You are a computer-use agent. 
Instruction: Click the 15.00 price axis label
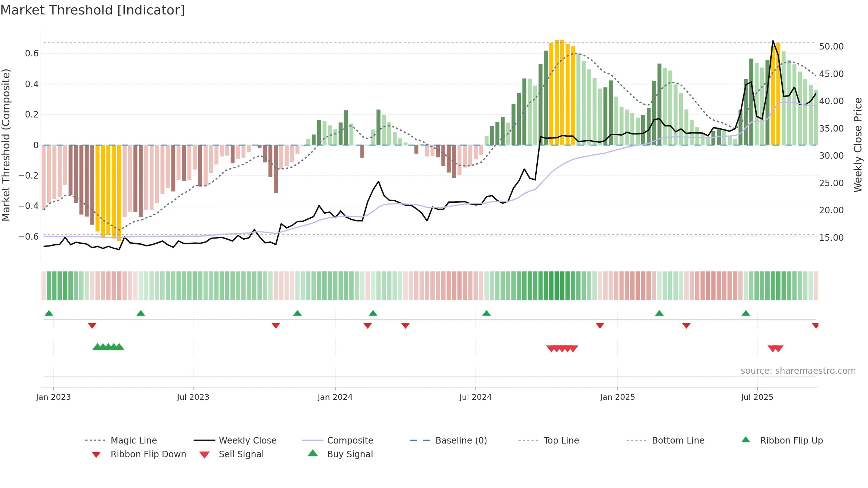(831, 237)
